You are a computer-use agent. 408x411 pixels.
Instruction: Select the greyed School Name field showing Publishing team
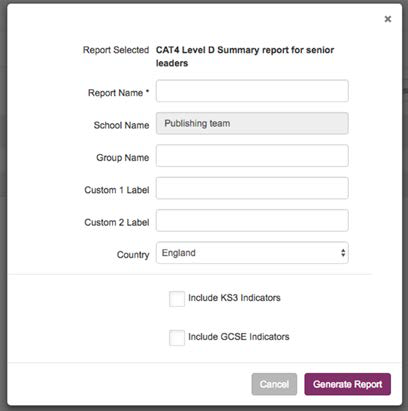tap(252, 123)
